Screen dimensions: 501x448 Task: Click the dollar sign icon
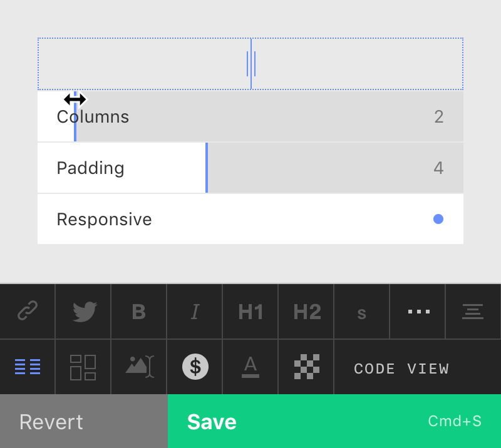[x=195, y=367]
